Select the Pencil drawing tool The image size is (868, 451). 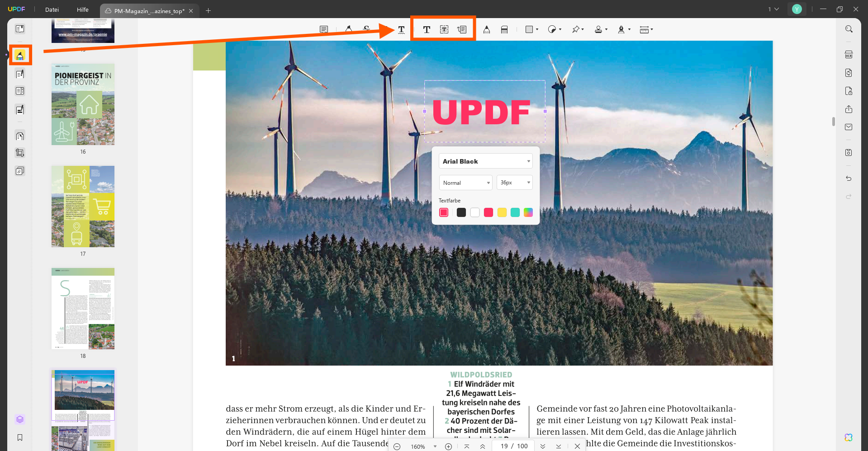[487, 30]
